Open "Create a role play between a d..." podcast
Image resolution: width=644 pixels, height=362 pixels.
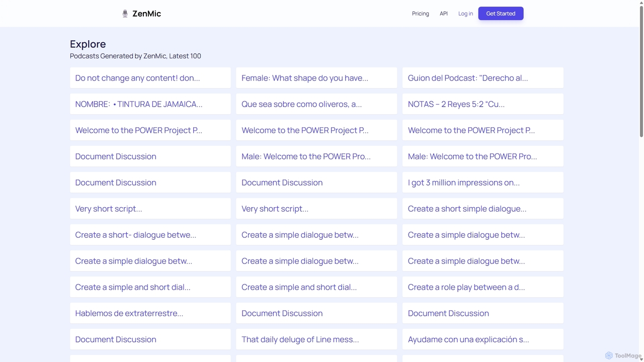click(483, 287)
